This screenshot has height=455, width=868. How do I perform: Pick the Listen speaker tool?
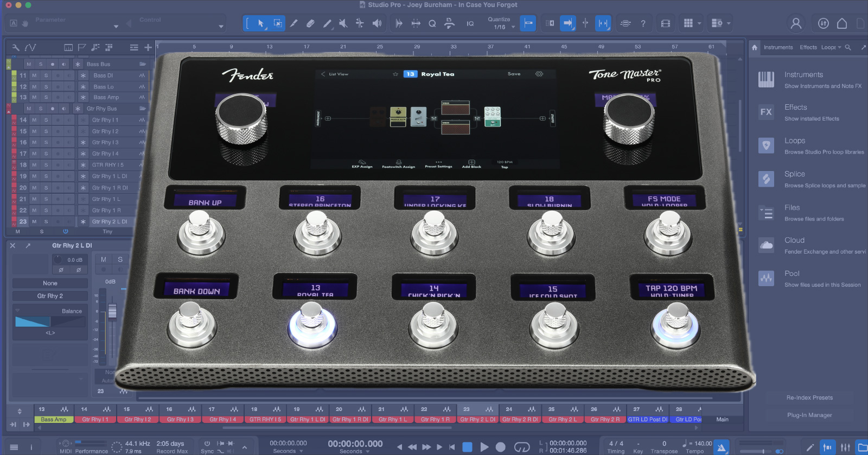click(376, 23)
